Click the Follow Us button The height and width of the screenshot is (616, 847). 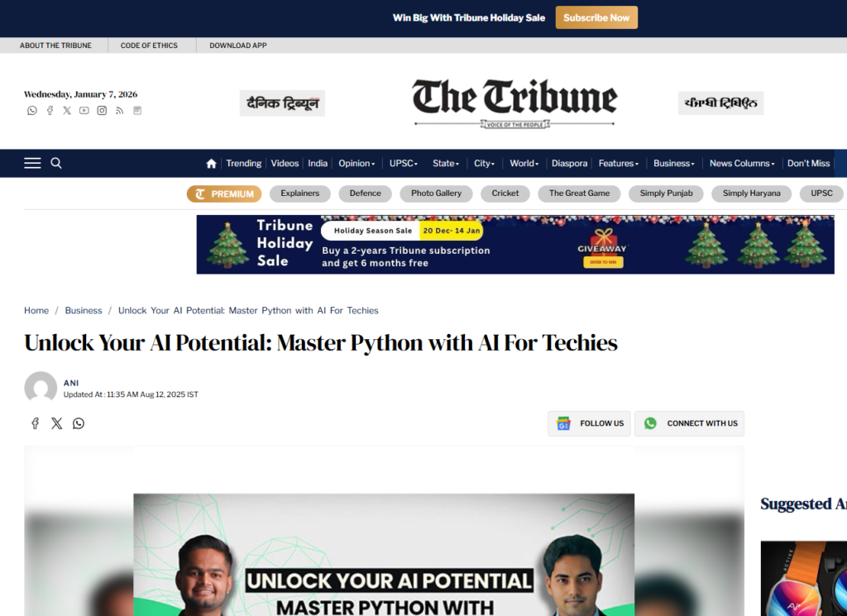point(589,423)
